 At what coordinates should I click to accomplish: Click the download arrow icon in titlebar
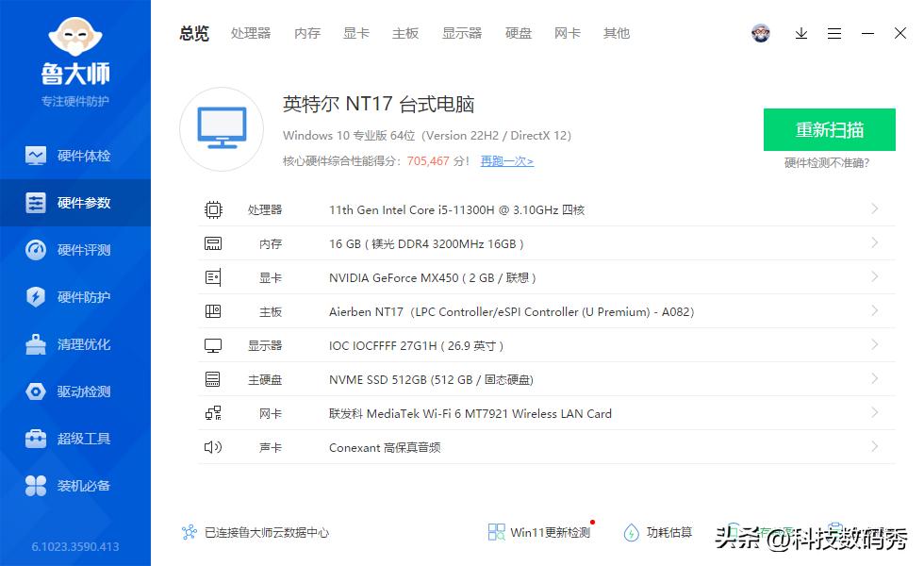pyautogui.click(x=801, y=33)
